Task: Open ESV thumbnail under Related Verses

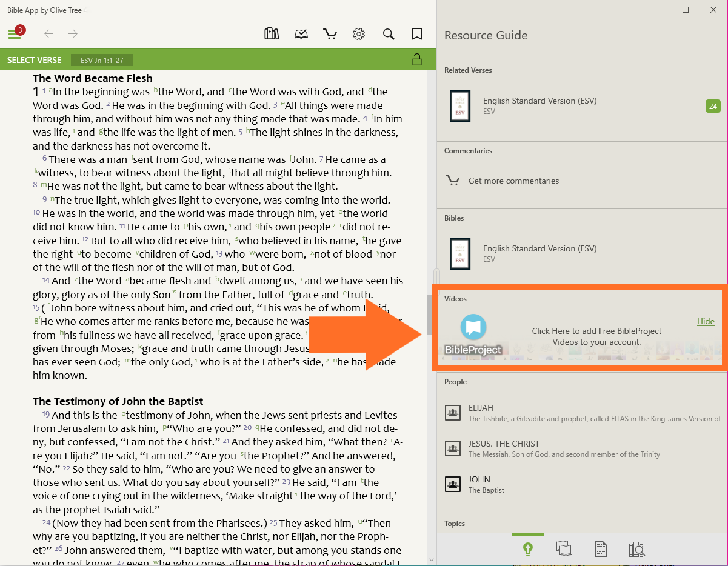Action: [x=460, y=106]
